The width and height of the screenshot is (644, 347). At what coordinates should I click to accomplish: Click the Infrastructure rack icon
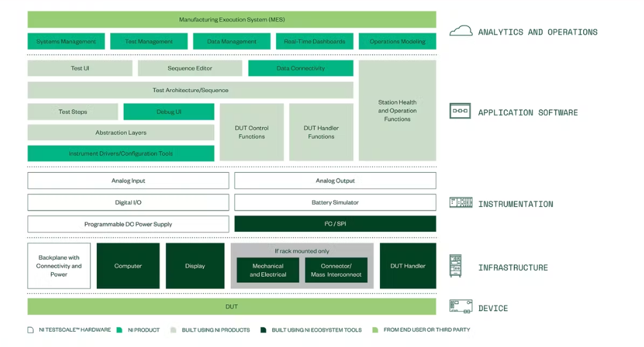[456, 266]
